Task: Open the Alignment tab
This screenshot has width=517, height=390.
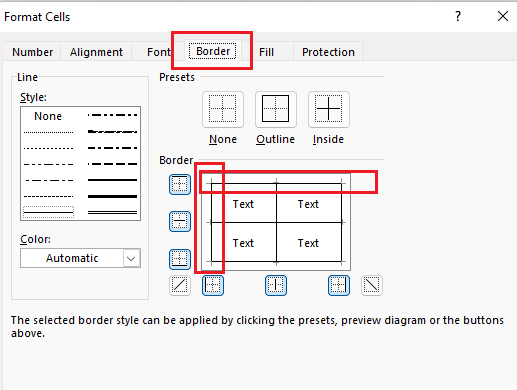Action: (96, 52)
